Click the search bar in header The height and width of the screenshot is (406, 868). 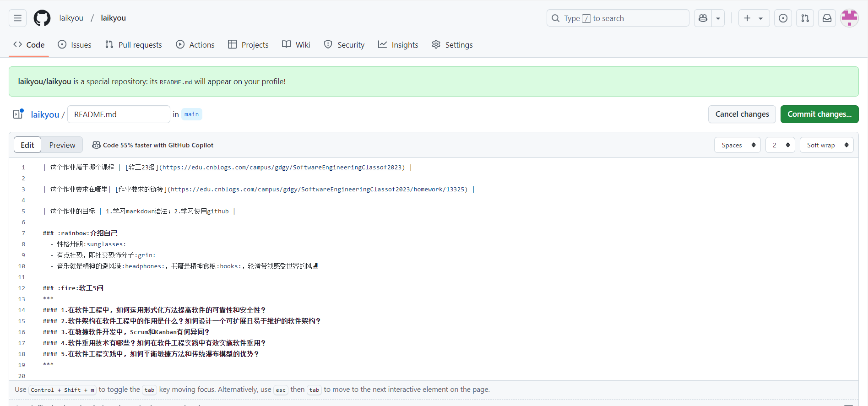tap(618, 18)
